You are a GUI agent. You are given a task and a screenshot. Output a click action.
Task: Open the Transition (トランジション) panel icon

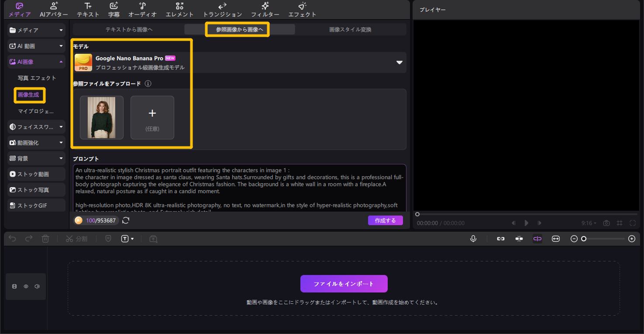coord(222,10)
